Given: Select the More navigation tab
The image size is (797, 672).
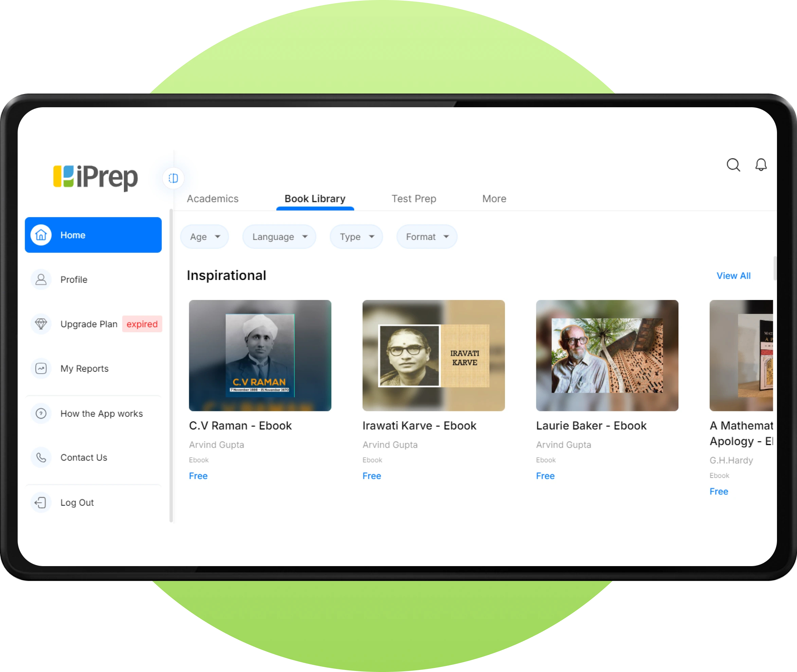Looking at the screenshot, I should 493,198.
